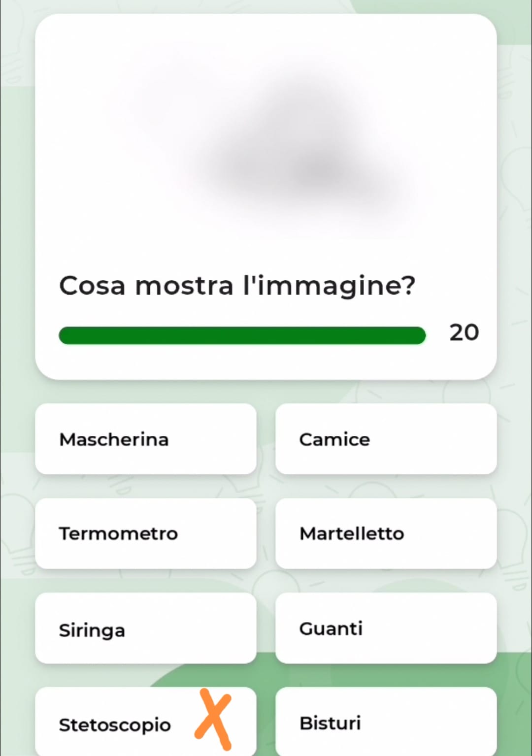Pick Bisturi as the answer
This screenshot has height=756, width=532.
coord(386,723)
